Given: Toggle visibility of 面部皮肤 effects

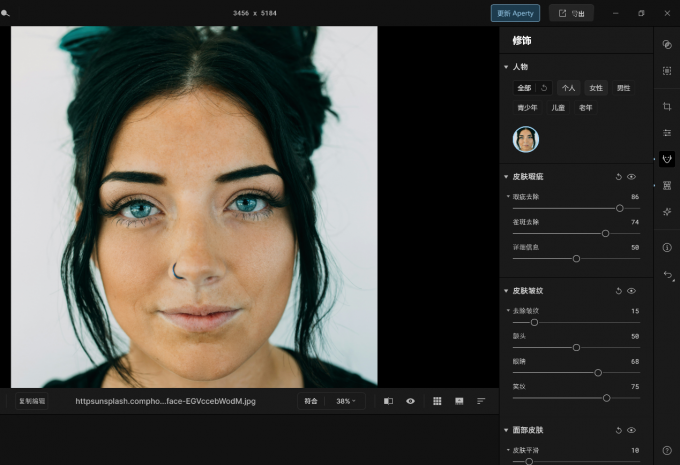Looking at the screenshot, I should click(x=631, y=430).
